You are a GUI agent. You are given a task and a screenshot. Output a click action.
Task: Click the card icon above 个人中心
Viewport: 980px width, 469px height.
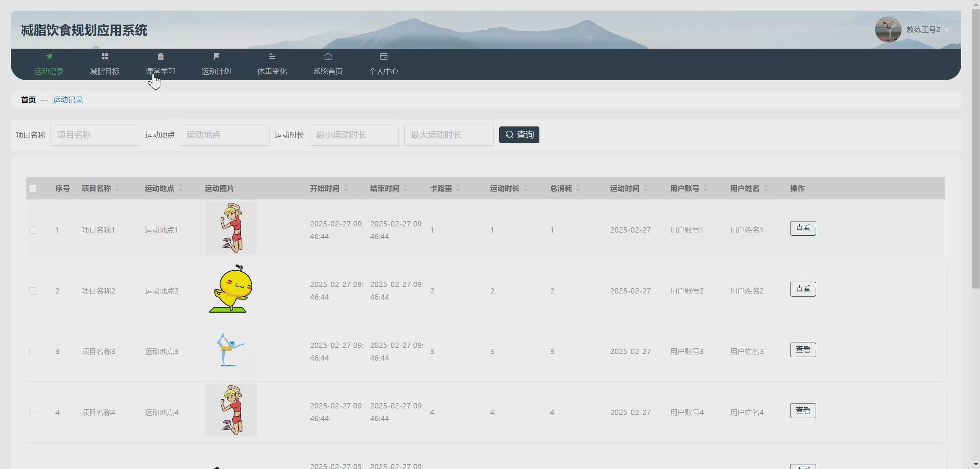pyautogui.click(x=384, y=57)
